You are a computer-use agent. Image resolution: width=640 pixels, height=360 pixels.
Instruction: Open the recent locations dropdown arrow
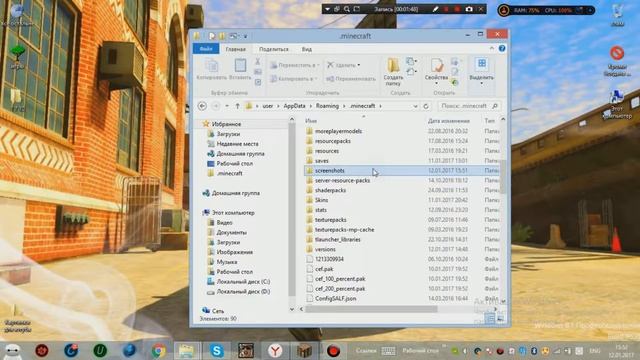[227, 106]
